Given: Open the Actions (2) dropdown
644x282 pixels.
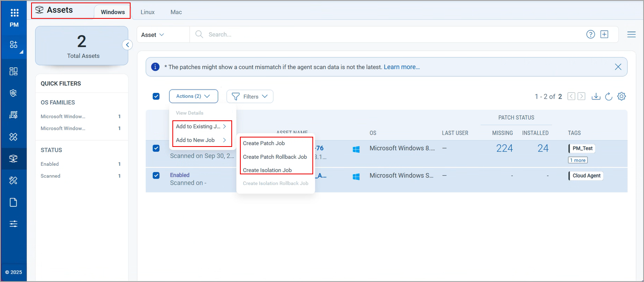Looking at the screenshot, I should (x=193, y=96).
